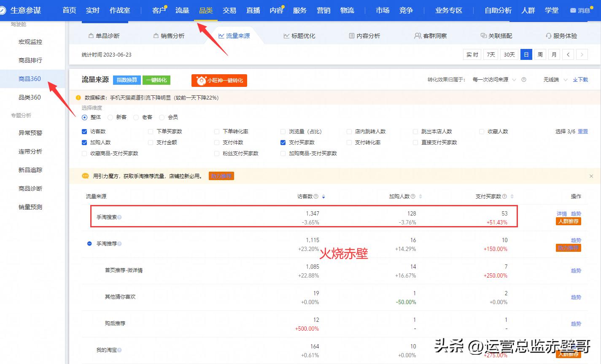
Task: Click the 加购人数 column help icon
Action: pos(413,197)
